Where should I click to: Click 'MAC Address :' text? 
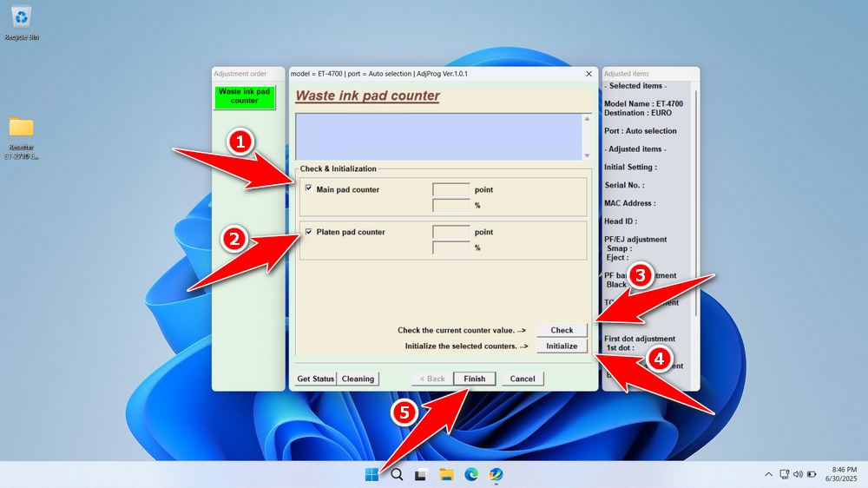point(630,203)
